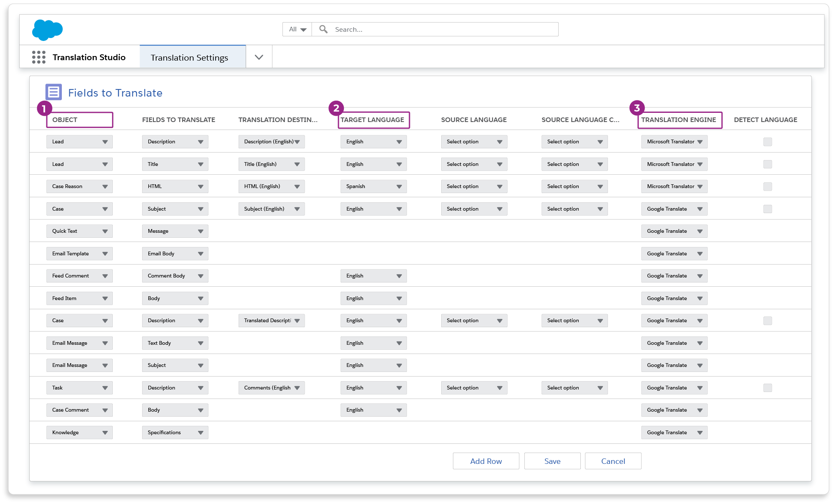Image resolution: width=834 pixels, height=504 pixels.
Task: Click the Fields to Translate page icon
Action: click(x=53, y=92)
